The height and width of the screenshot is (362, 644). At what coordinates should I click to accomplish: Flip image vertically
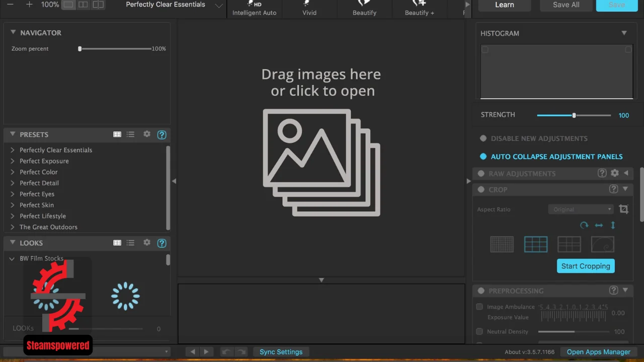(x=613, y=225)
